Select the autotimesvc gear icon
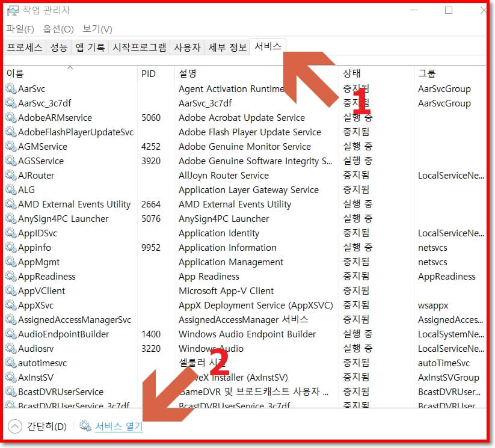Viewport: 495px width, 448px height. (11, 363)
